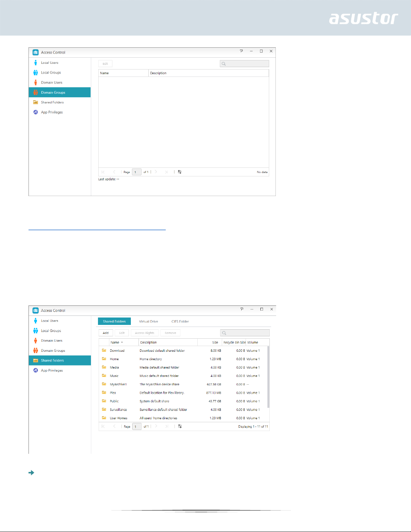This screenshot has width=411, height=532.
Task: Go to first page in upper window pager
Action: (x=103, y=172)
